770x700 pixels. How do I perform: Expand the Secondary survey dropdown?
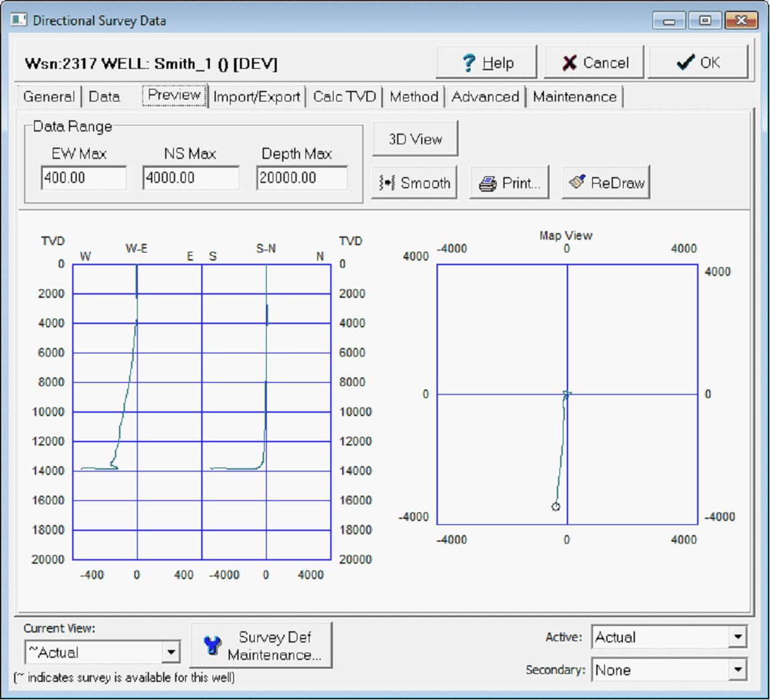coord(737,669)
